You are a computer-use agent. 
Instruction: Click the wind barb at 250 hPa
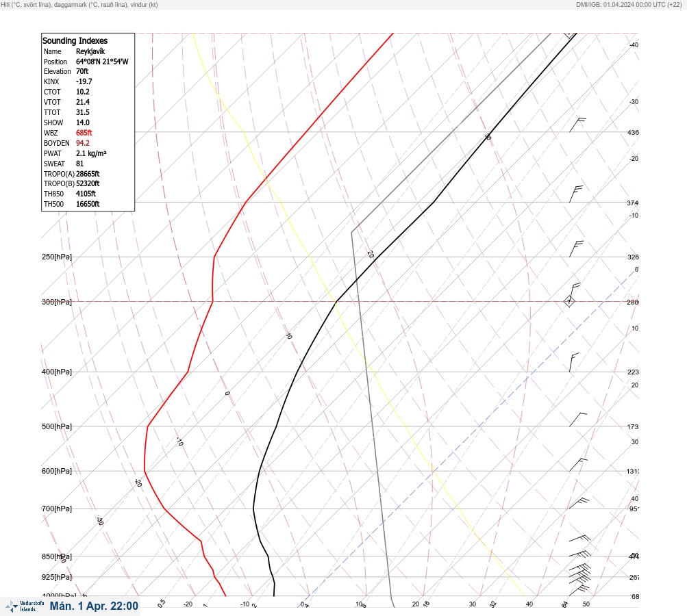pos(576,248)
